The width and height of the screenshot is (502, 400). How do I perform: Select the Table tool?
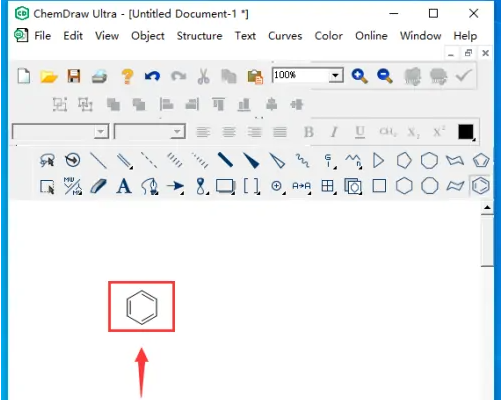(328, 186)
